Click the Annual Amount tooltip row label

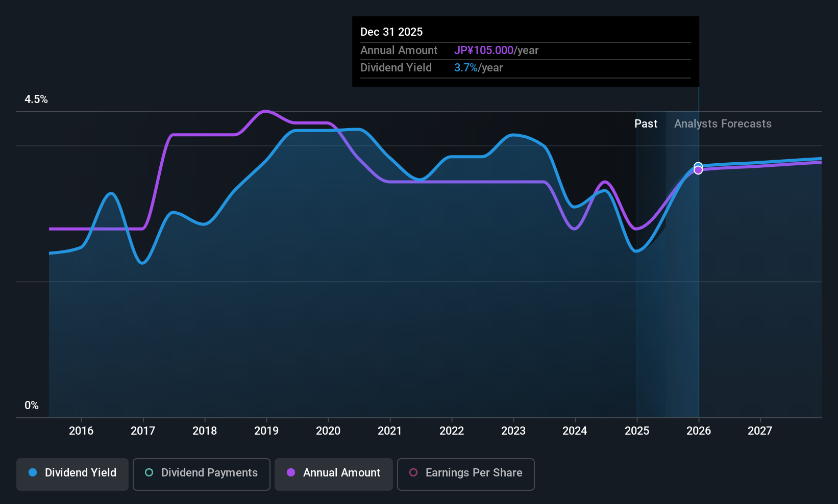coord(399,51)
